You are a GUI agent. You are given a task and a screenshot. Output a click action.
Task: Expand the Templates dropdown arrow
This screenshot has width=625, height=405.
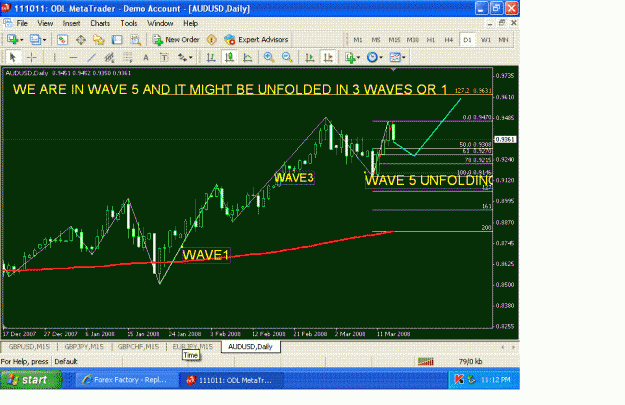point(404,58)
